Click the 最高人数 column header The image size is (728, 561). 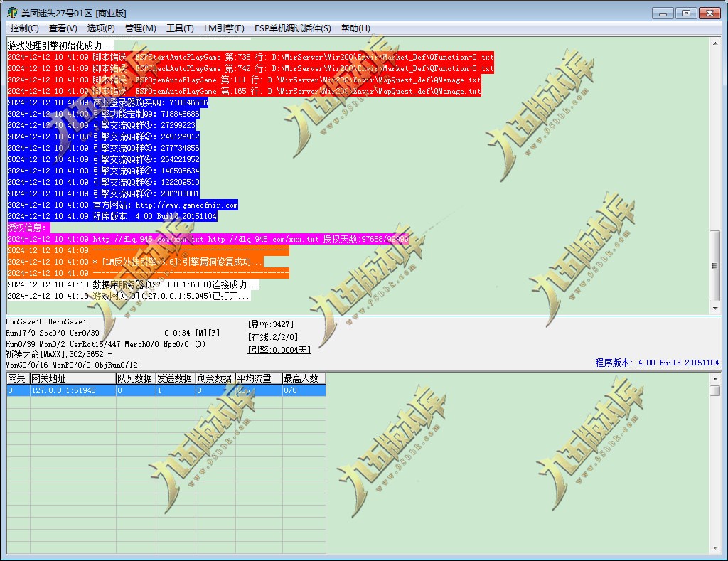304,378
